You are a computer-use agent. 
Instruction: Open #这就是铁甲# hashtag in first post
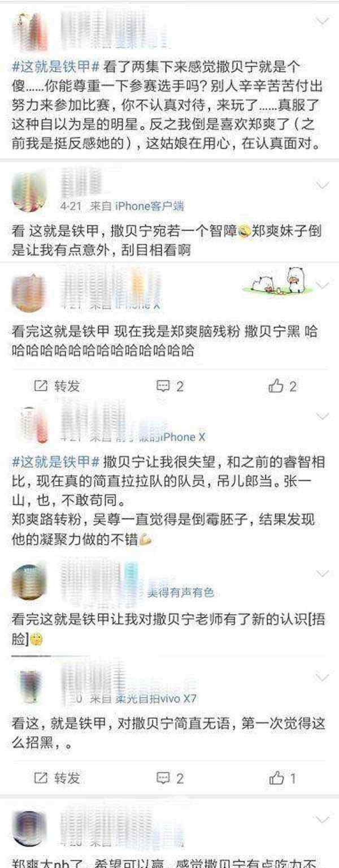tap(56, 66)
